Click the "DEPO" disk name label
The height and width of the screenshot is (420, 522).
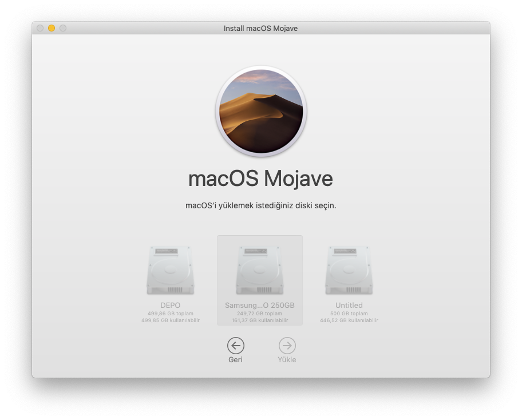point(171,306)
